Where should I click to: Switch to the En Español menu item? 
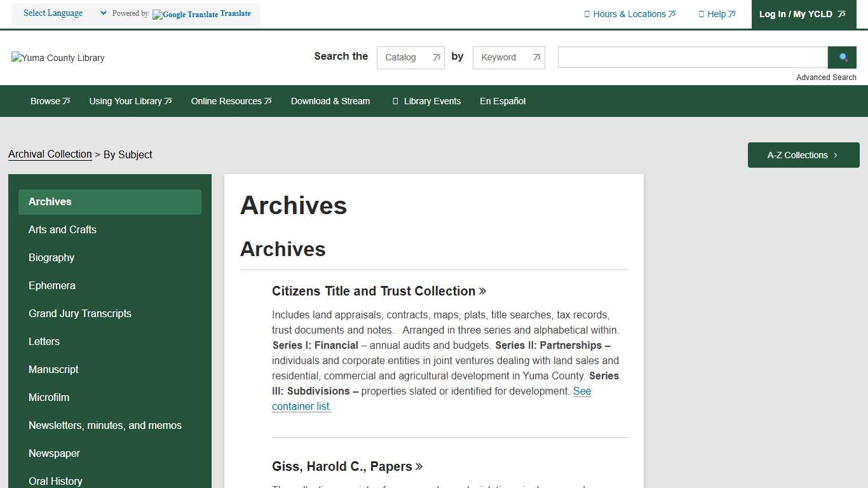click(503, 100)
